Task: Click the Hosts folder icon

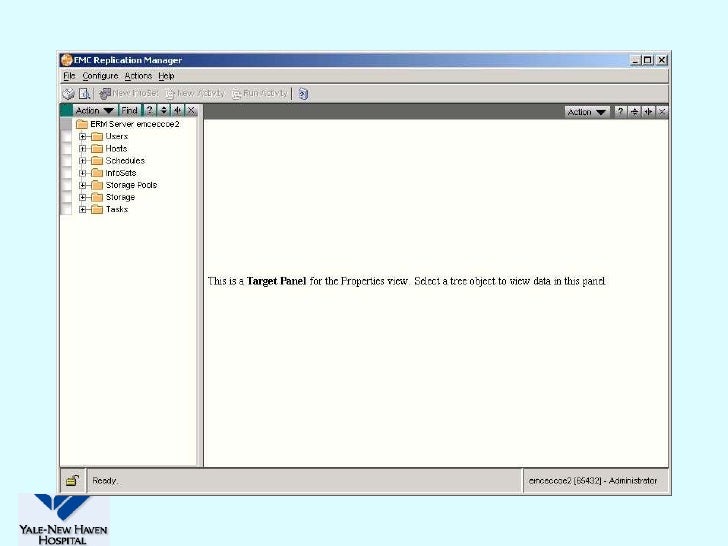Action: click(97, 149)
